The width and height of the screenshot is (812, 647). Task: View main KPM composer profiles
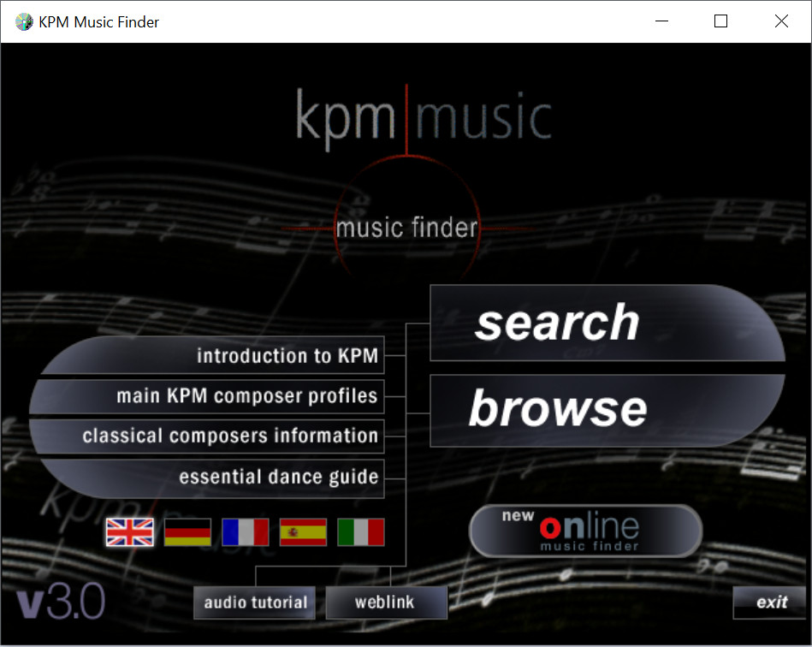point(207,396)
